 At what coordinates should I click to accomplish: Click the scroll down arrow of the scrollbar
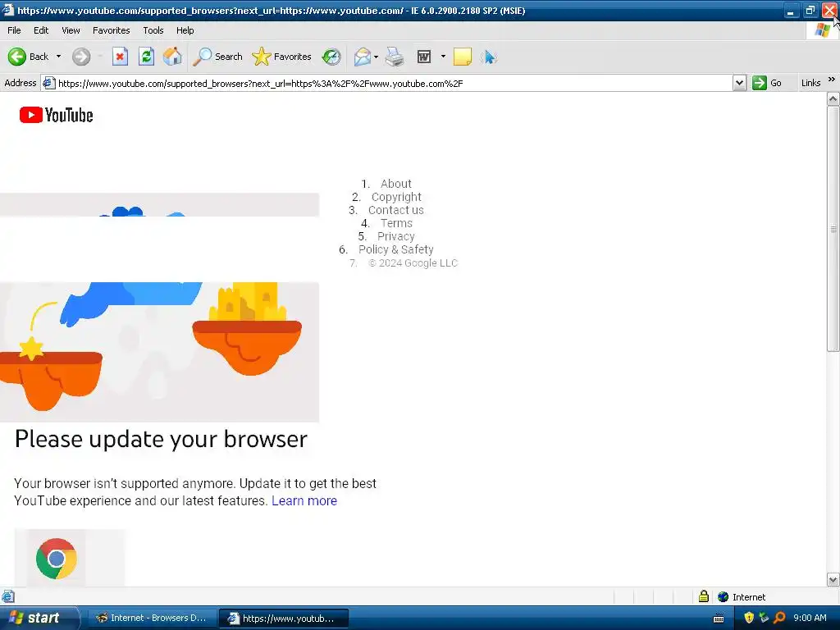[833, 580]
